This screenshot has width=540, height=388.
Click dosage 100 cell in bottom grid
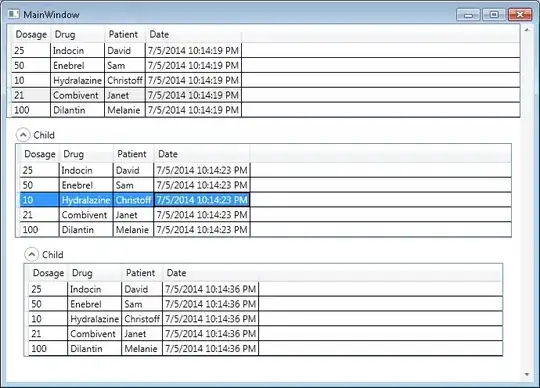click(x=48, y=348)
